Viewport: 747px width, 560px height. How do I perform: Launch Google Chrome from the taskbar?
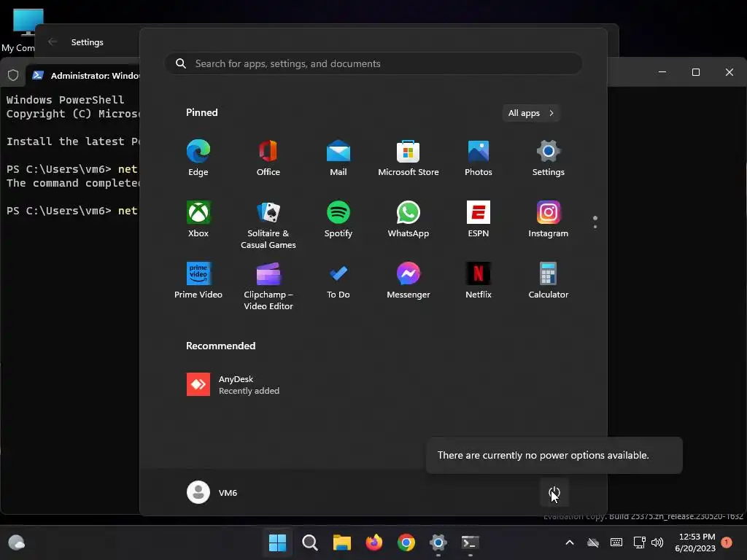[x=406, y=542]
